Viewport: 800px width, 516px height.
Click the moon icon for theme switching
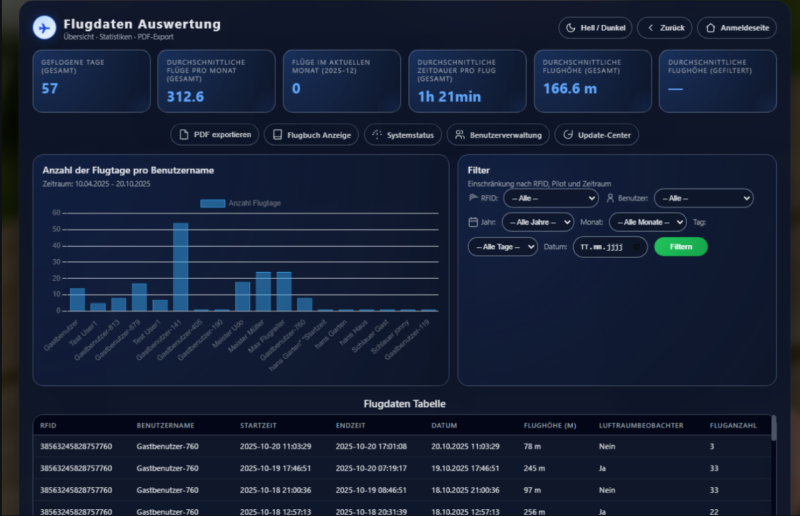(572, 28)
